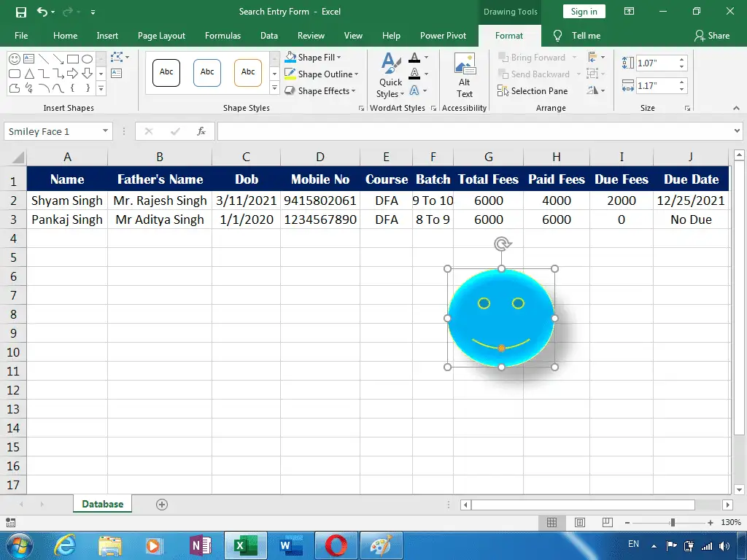Switch to Normal view in status bar
Viewport: 747px width, 560px height.
click(551, 522)
